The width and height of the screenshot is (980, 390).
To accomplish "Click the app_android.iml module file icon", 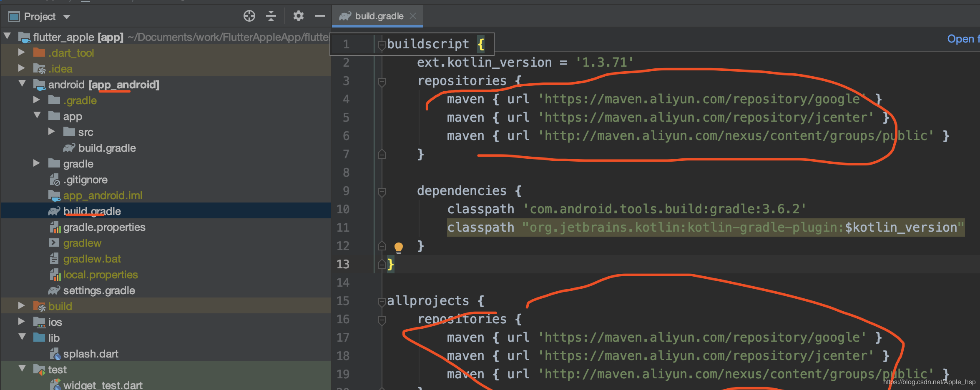I will [54, 195].
